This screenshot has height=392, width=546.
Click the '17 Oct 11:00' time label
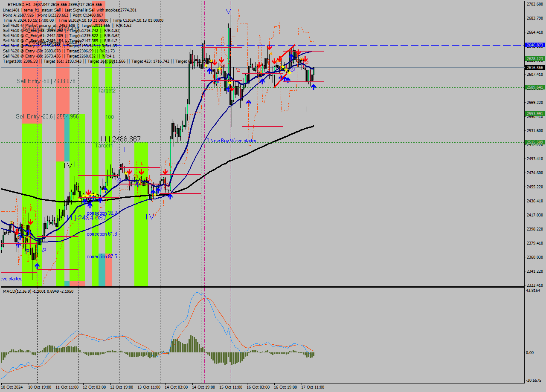[x=313, y=387]
